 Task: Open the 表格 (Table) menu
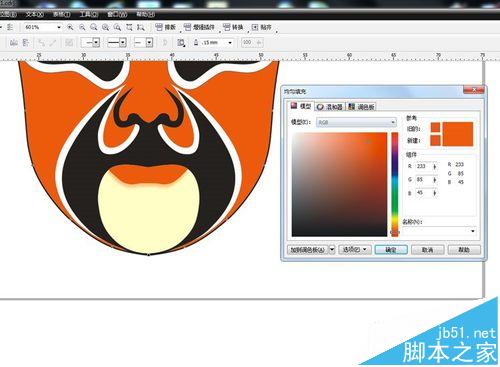tap(62, 14)
